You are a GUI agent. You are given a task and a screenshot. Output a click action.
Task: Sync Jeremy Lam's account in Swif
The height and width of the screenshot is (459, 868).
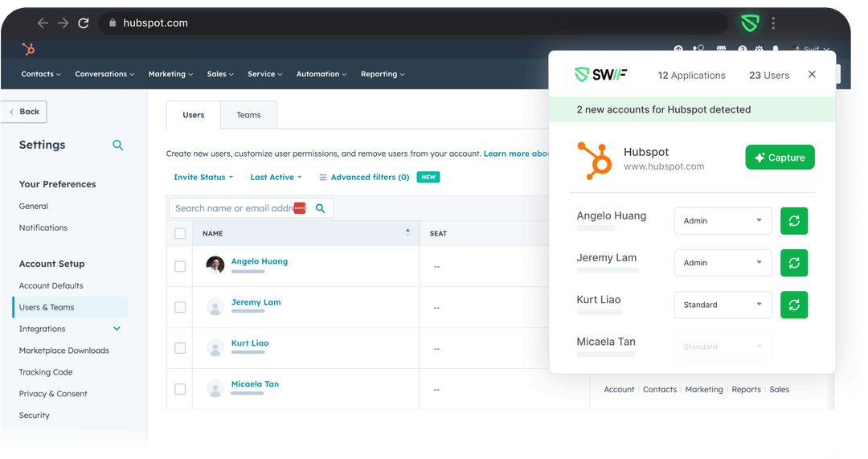pyautogui.click(x=794, y=263)
